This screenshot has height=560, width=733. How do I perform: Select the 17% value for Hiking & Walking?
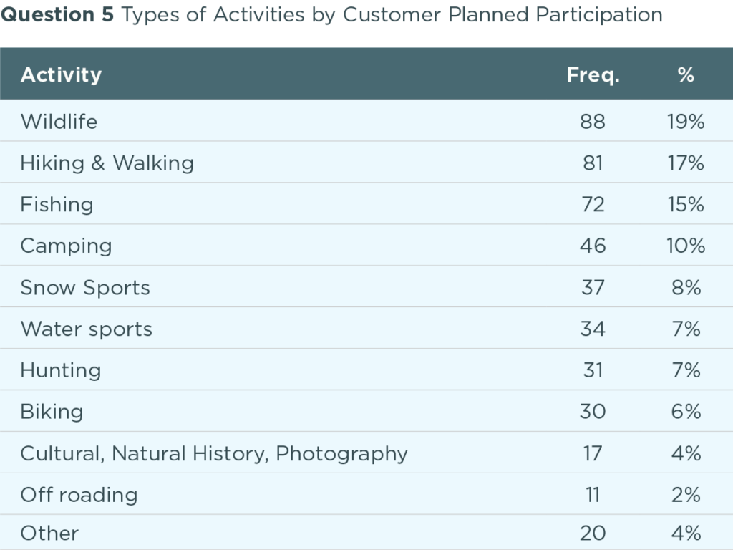[x=686, y=163]
